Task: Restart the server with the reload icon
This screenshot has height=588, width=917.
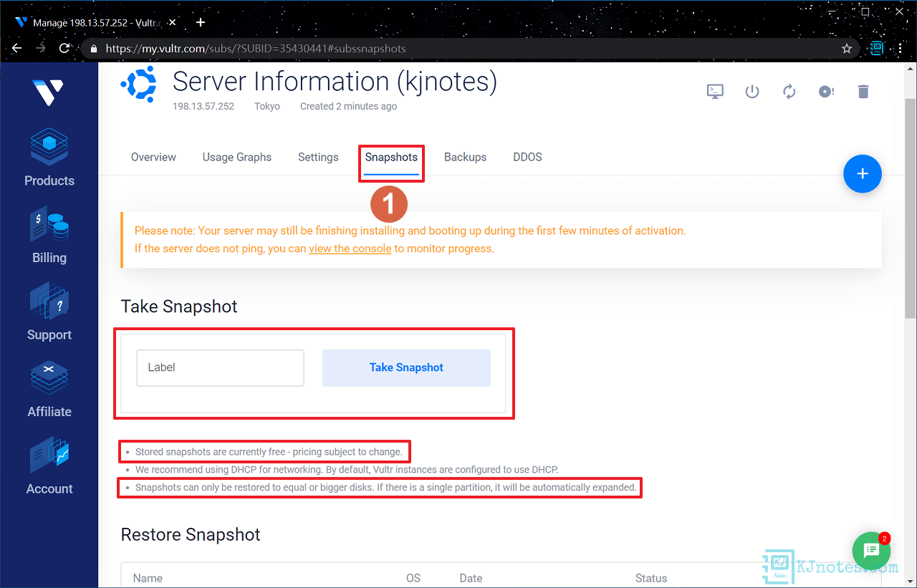Action: click(789, 92)
